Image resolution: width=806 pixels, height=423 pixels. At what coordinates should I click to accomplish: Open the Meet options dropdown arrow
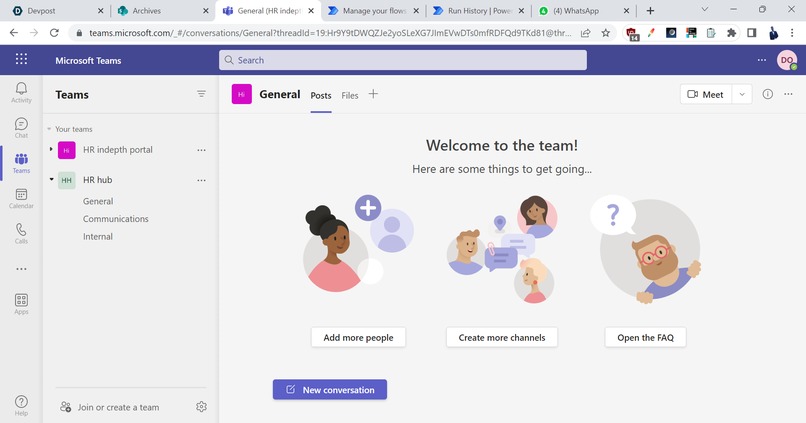point(742,95)
